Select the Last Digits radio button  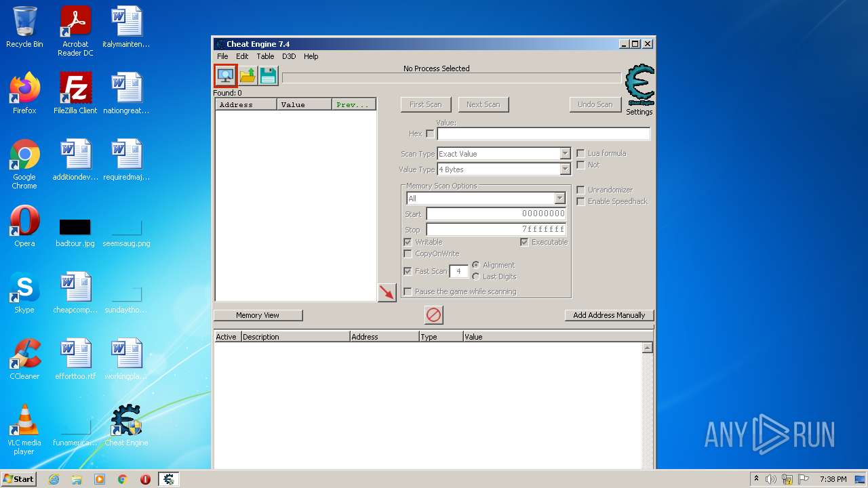tap(476, 277)
